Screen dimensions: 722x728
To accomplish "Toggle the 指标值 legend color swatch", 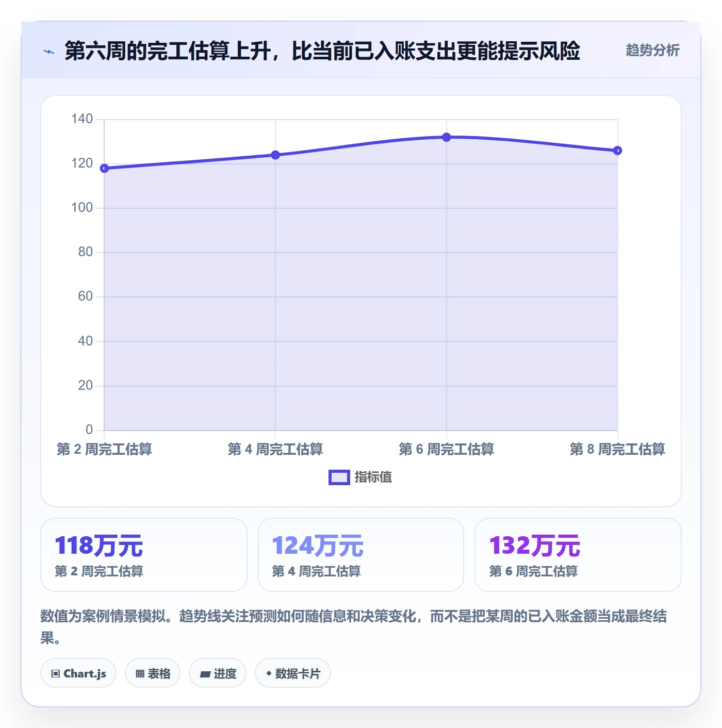I will click(x=339, y=477).
